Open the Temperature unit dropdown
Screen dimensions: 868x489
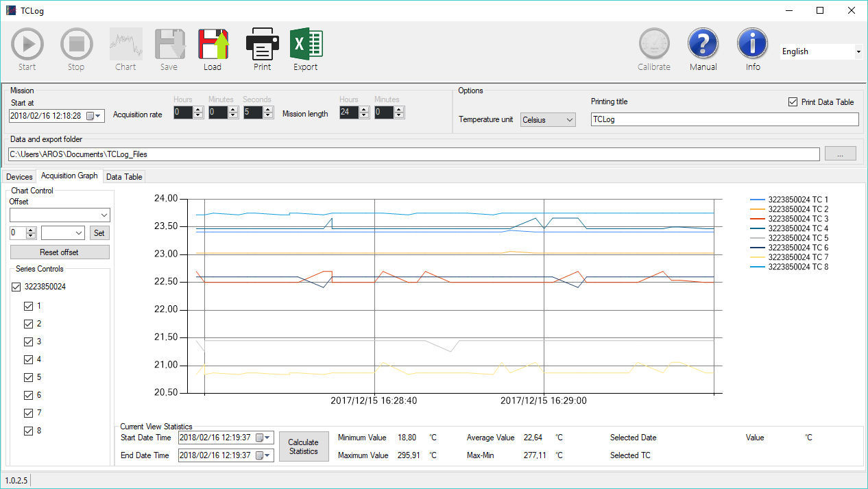547,119
